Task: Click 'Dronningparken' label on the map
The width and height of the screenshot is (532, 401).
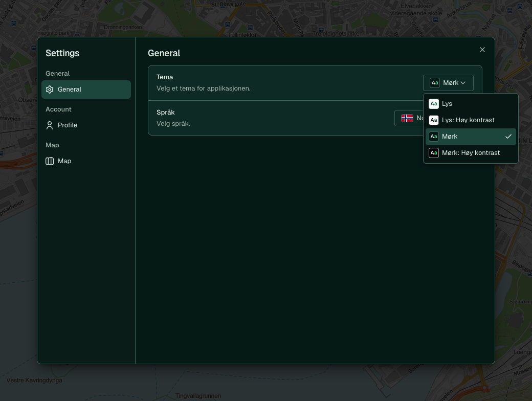Action: point(123,27)
